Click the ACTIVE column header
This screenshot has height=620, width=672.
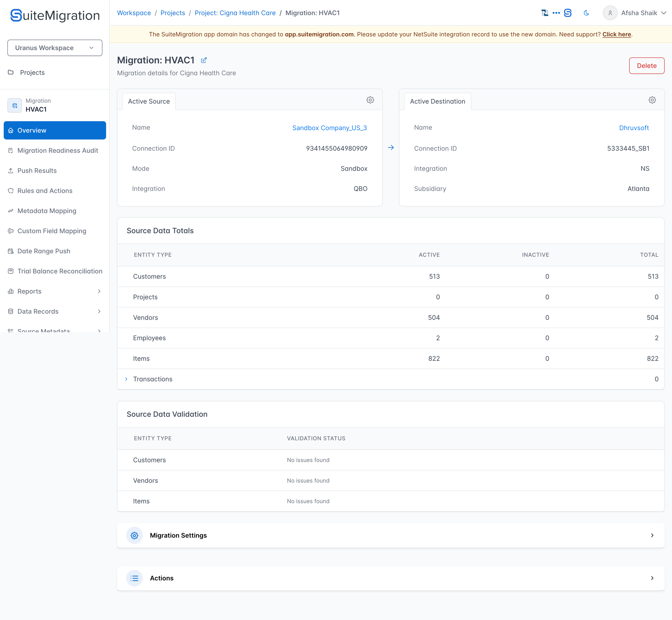[x=429, y=255]
